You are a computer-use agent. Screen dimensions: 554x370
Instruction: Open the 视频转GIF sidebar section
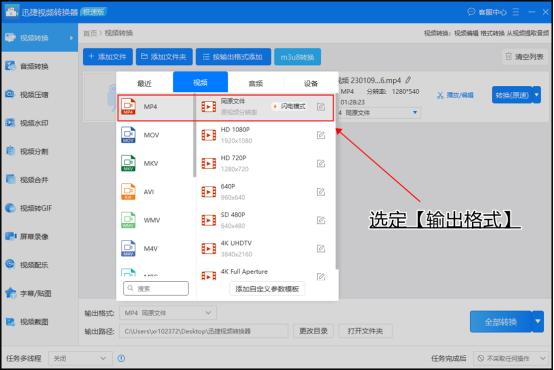[35, 208]
